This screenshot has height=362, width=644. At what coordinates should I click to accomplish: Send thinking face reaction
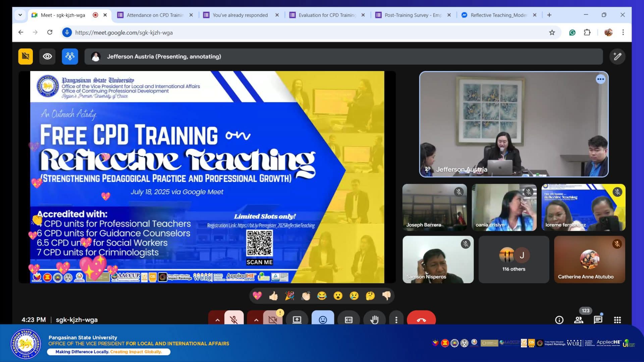(370, 296)
